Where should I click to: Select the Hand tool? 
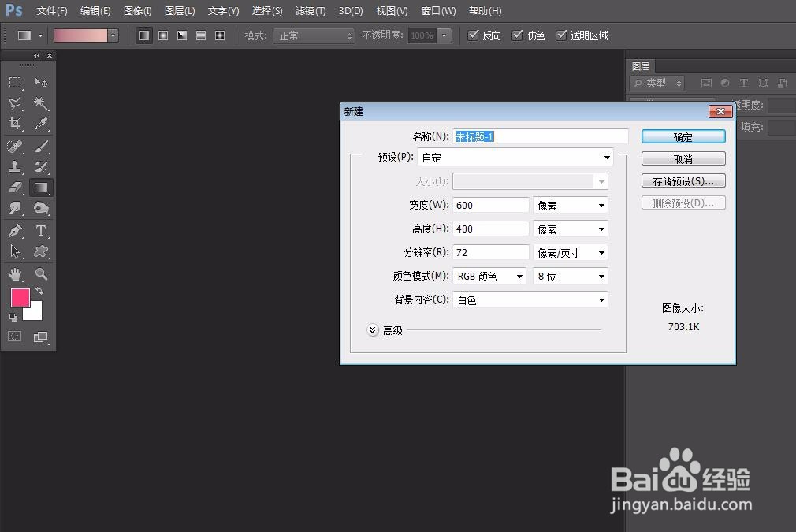(15, 274)
